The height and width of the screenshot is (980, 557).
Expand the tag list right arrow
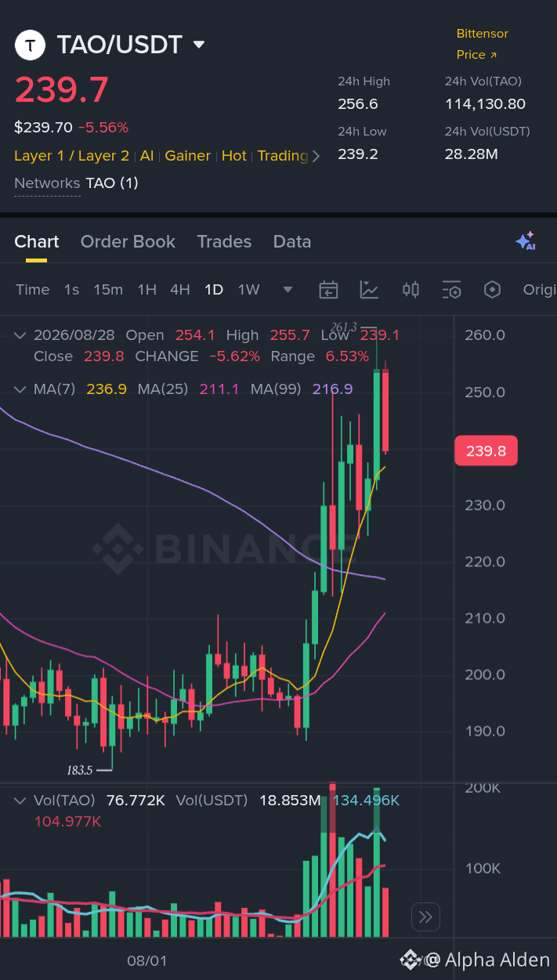tap(316, 156)
